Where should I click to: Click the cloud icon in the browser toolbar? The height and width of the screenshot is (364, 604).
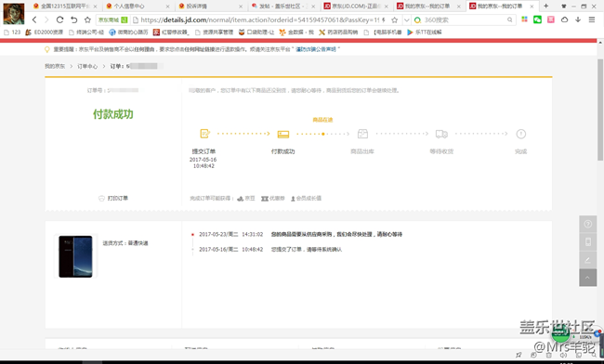(564, 19)
